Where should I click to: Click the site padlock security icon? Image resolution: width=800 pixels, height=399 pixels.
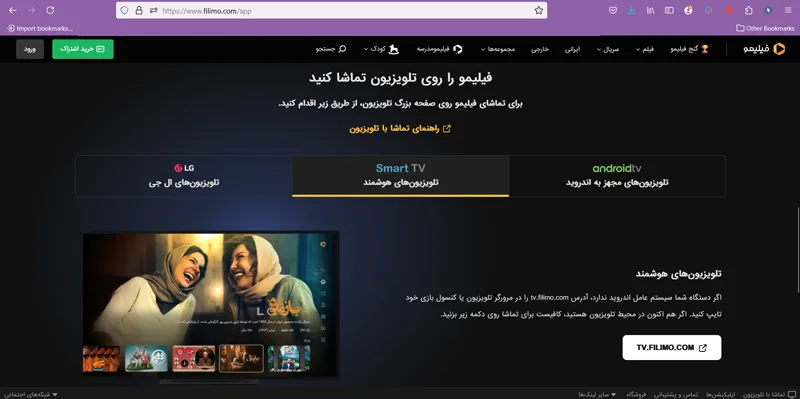139,10
